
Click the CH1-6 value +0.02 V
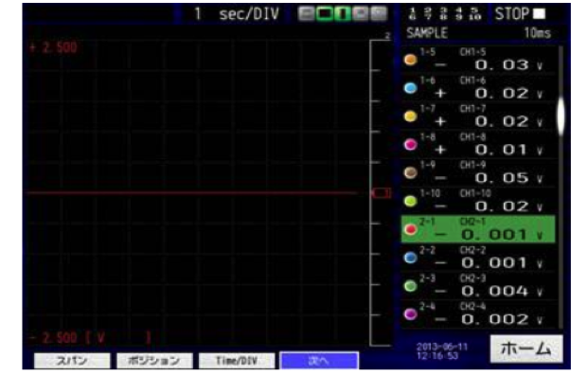click(x=488, y=93)
